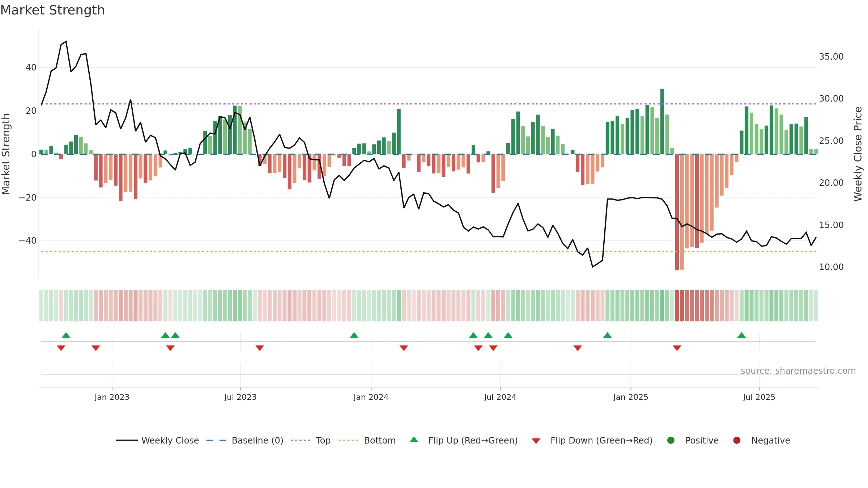This screenshot has width=868, height=488.
Task: Click the '−40' strength axis tick
Action: pyautogui.click(x=27, y=241)
